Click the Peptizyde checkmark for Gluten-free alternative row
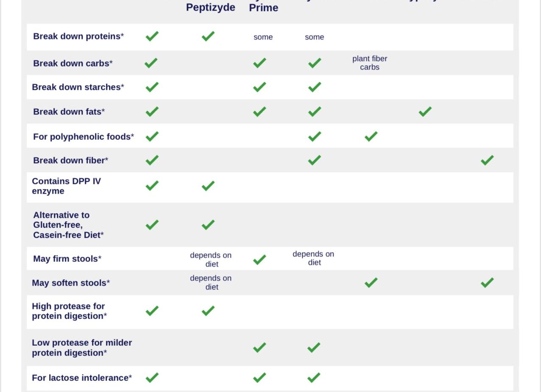 (x=208, y=224)
